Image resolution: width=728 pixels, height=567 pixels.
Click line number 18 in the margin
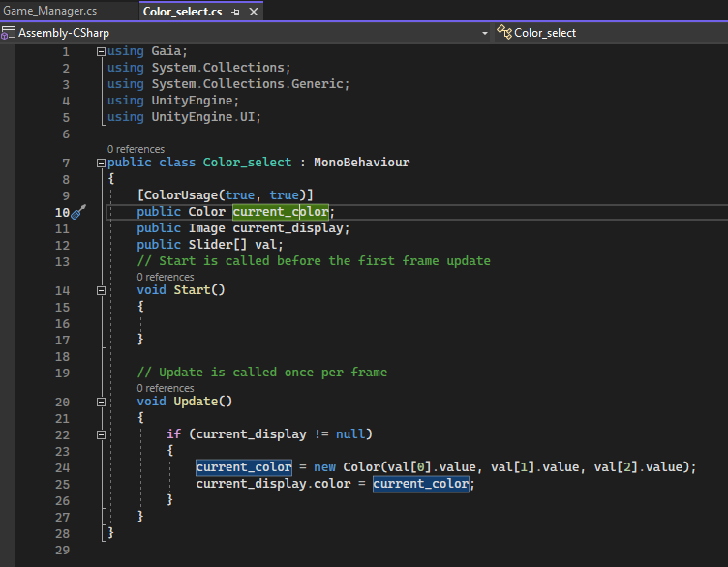(x=62, y=356)
